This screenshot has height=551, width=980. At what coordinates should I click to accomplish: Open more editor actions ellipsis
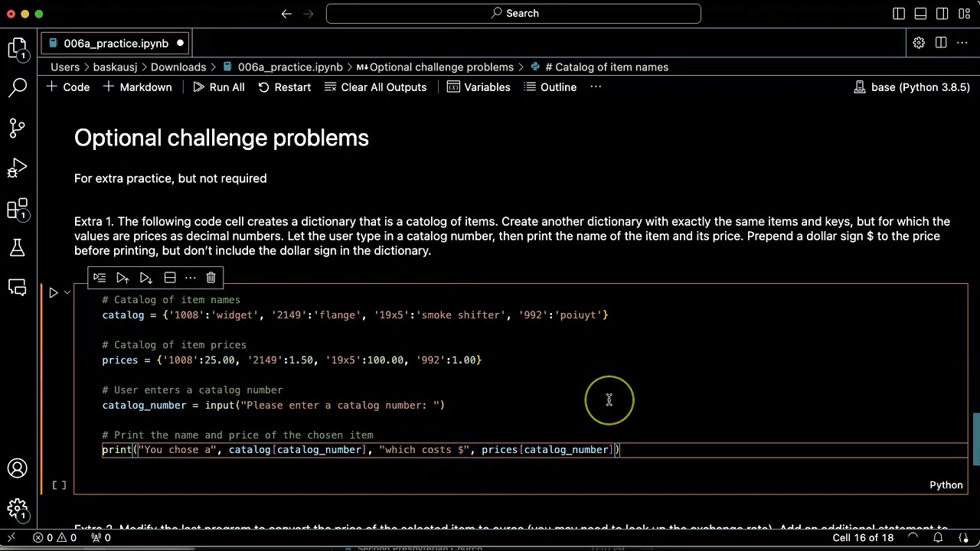click(963, 43)
